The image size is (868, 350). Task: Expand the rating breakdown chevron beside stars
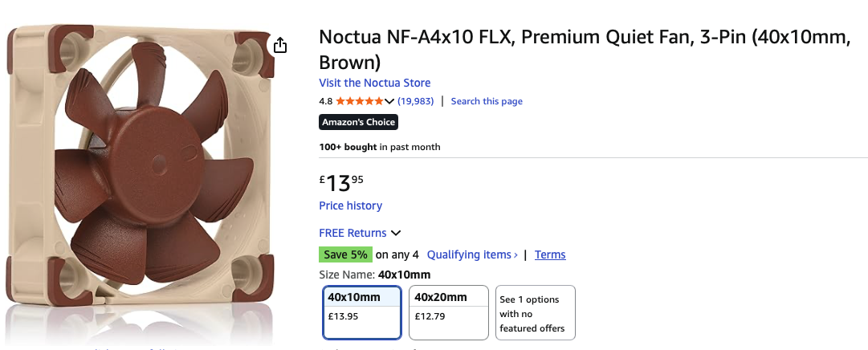(389, 101)
